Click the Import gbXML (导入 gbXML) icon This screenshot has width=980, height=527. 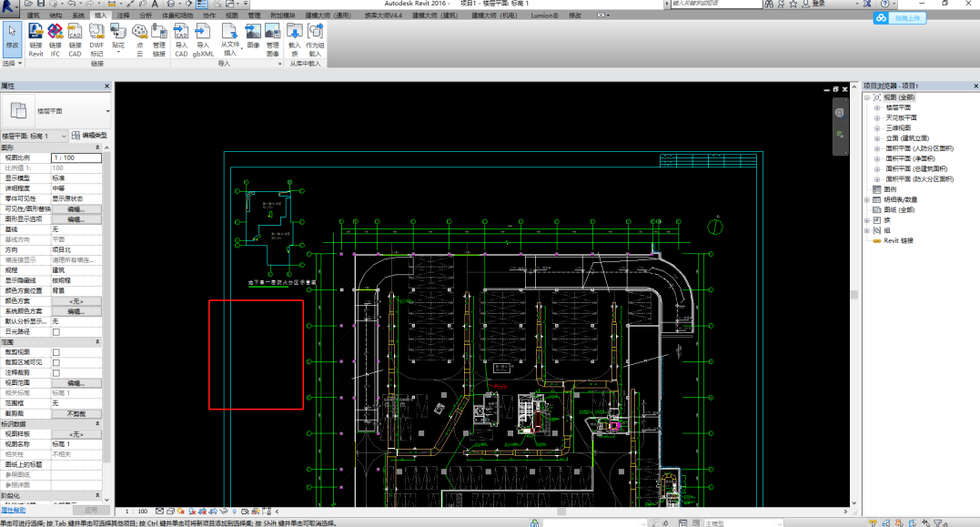pyautogui.click(x=204, y=40)
